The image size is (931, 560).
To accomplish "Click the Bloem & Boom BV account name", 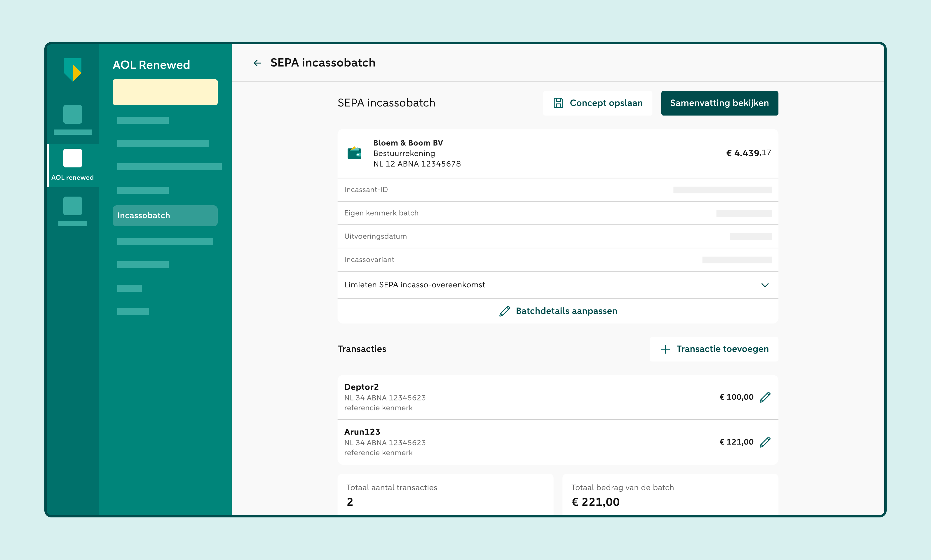I will (x=408, y=143).
